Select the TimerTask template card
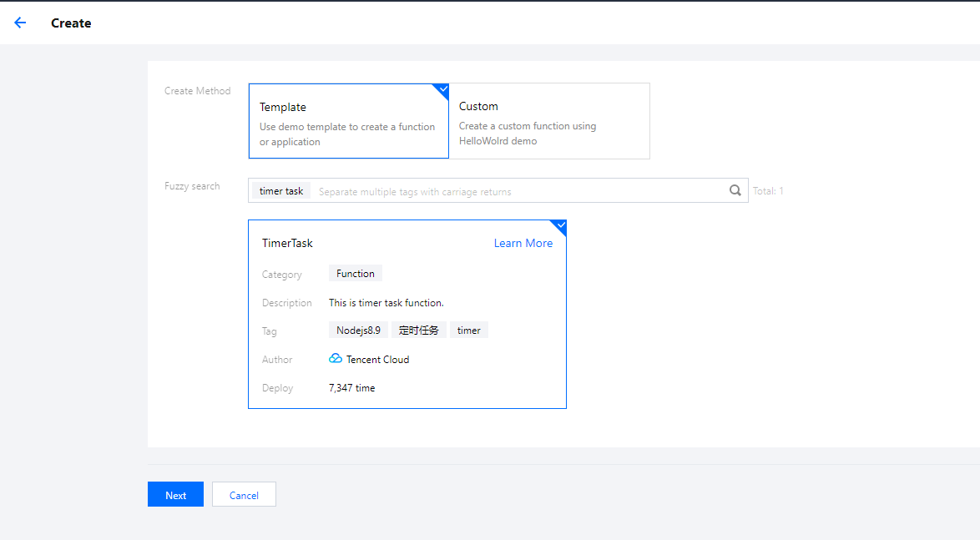The width and height of the screenshot is (980, 540). pos(407,314)
